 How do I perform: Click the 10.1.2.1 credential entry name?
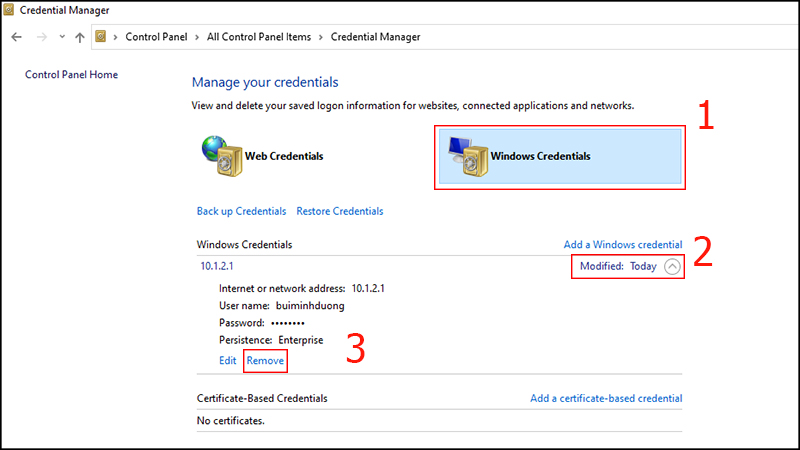click(x=217, y=266)
